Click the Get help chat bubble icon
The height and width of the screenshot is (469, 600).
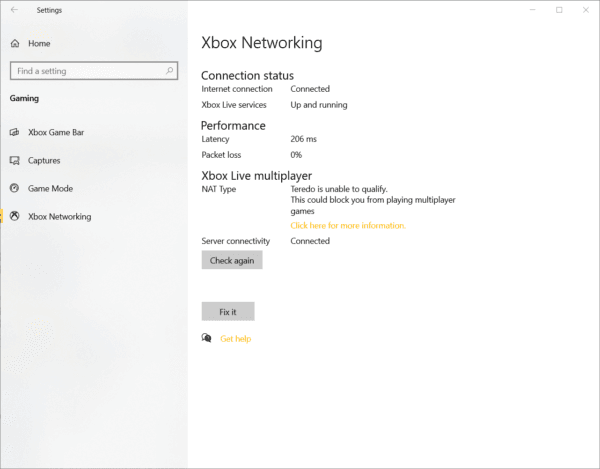point(207,339)
